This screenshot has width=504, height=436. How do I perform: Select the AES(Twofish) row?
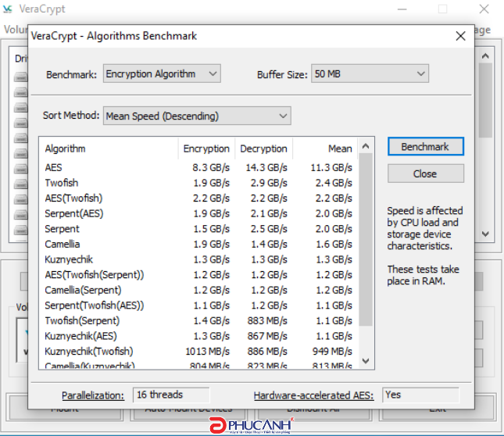[x=198, y=198]
